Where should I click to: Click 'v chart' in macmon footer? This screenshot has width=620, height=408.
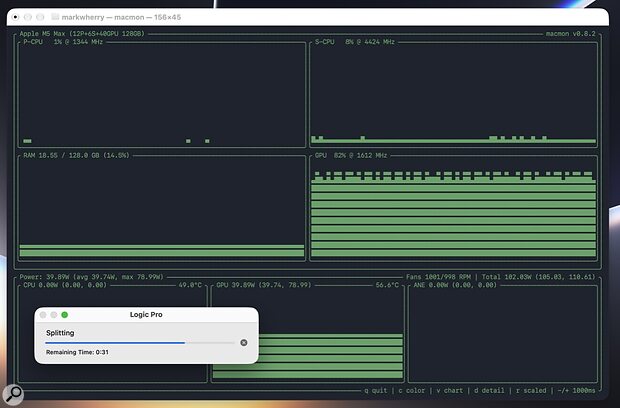click(450, 390)
